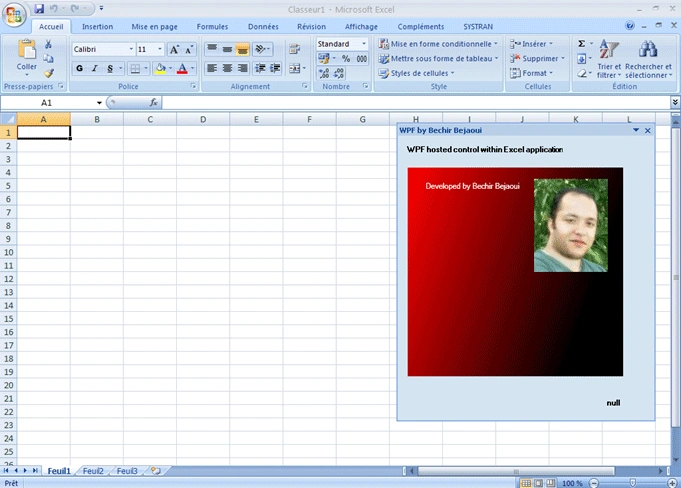The height and width of the screenshot is (488, 681).
Task: Align text left
Action: pos(212,68)
